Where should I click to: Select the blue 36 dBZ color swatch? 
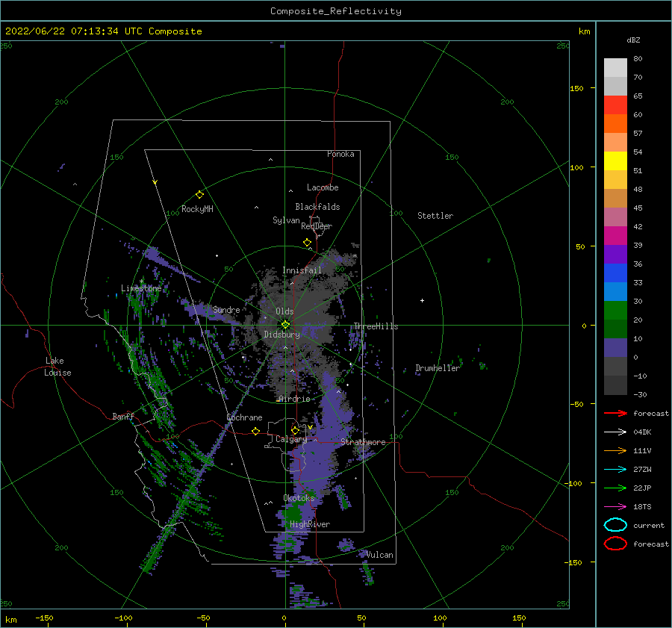click(x=615, y=273)
